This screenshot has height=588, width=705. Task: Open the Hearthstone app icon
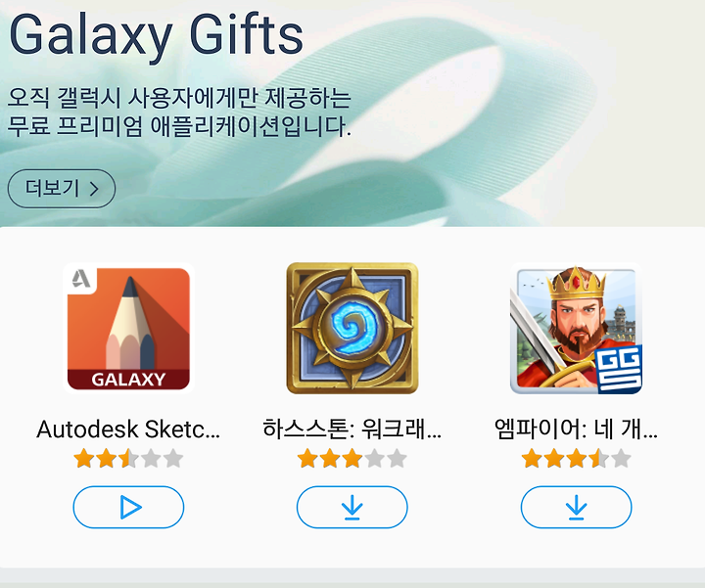pos(352,329)
